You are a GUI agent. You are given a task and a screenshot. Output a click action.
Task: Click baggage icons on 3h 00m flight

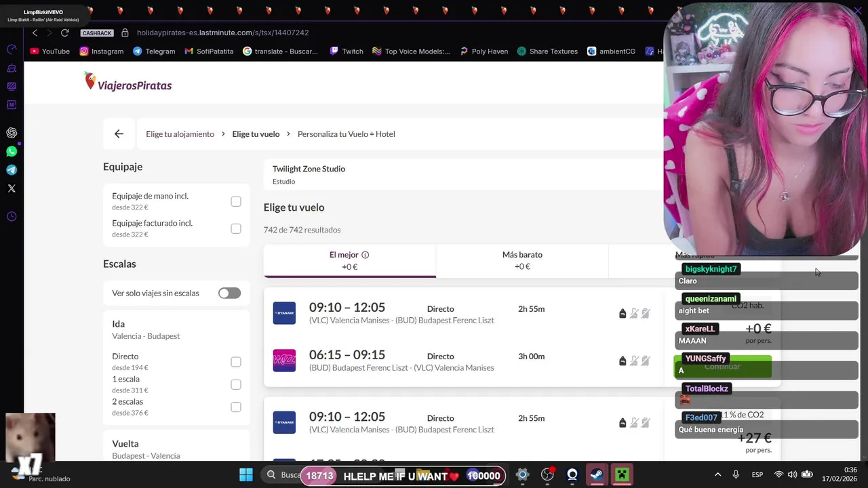pos(634,361)
